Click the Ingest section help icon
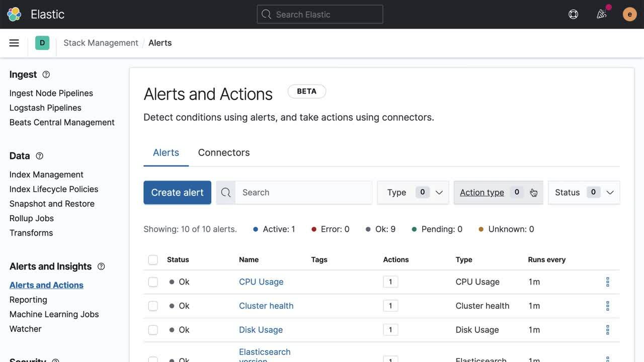Screen dimensions: 644x362 (x=46, y=74)
